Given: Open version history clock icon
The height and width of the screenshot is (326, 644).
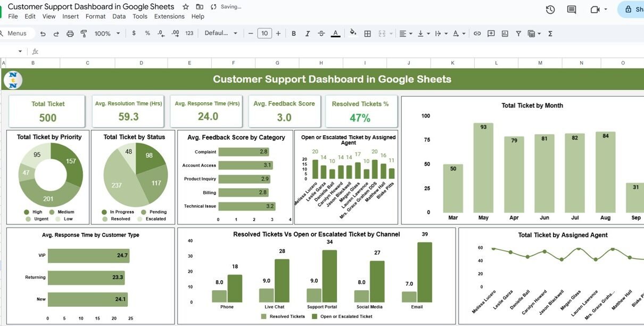Looking at the screenshot, I should pos(550,10).
